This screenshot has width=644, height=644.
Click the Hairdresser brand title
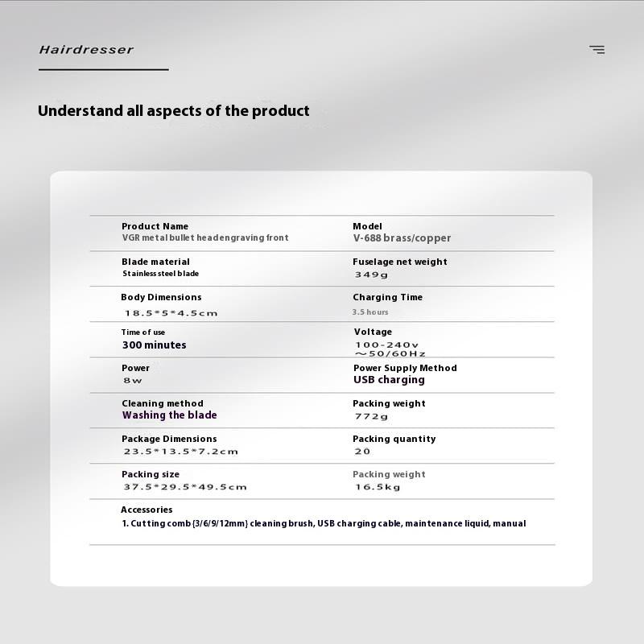point(86,50)
